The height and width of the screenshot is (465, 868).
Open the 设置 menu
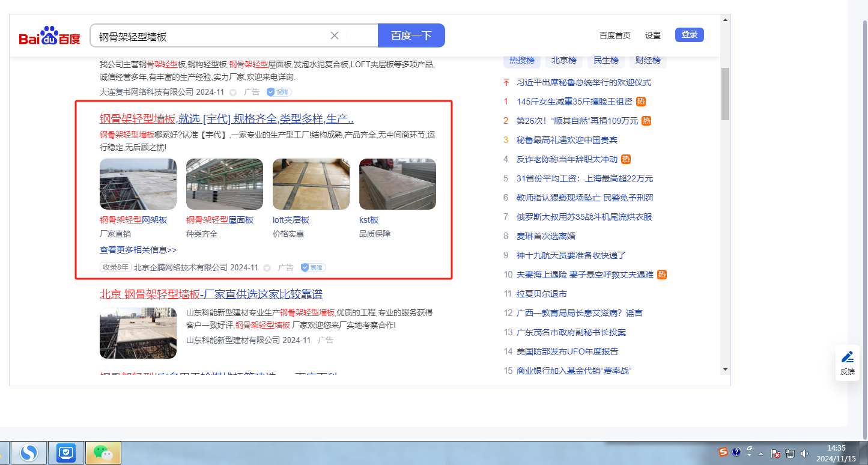click(653, 35)
